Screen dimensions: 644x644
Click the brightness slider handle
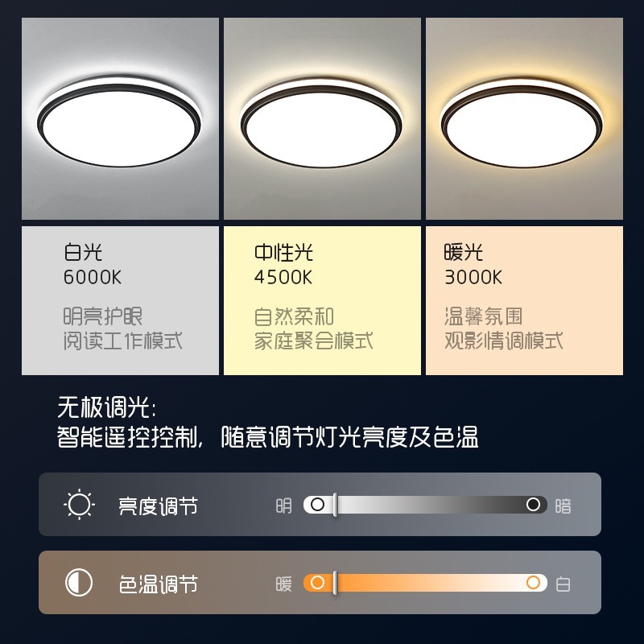[335, 505]
